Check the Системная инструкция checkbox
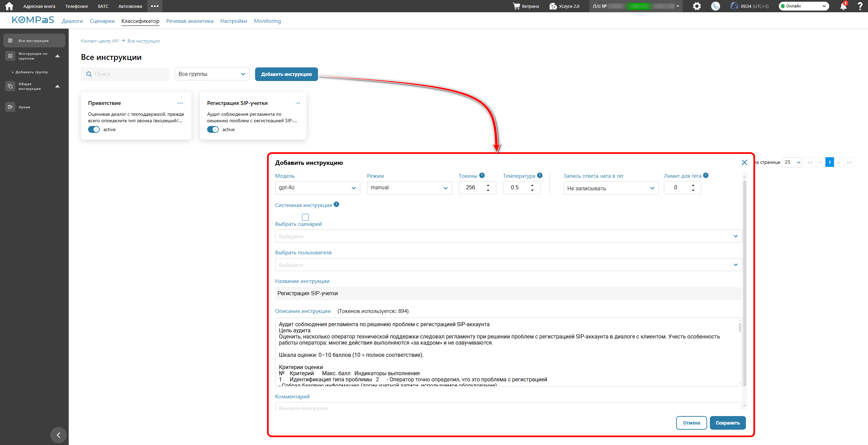This screenshot has width=868, height=445. [305, 217]
